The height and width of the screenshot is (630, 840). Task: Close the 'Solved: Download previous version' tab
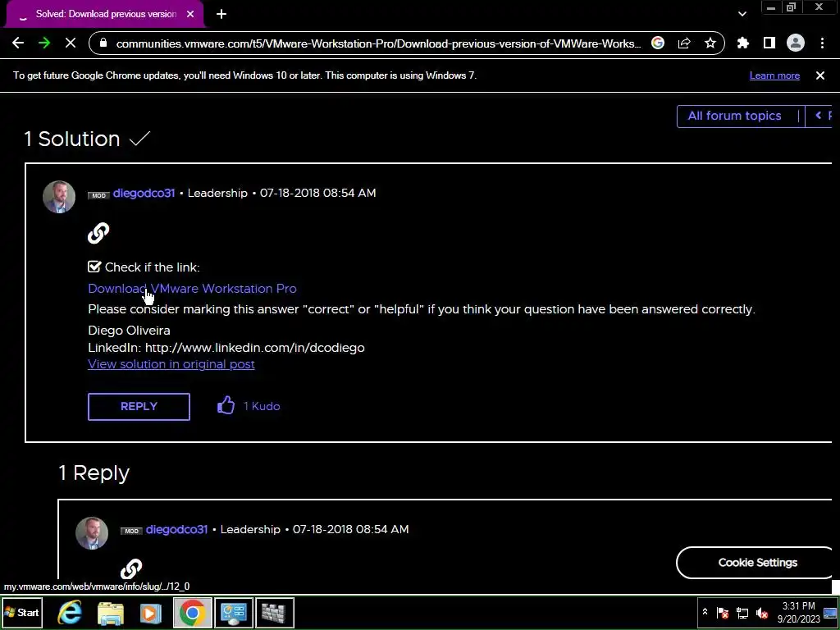tap(190, 15)
